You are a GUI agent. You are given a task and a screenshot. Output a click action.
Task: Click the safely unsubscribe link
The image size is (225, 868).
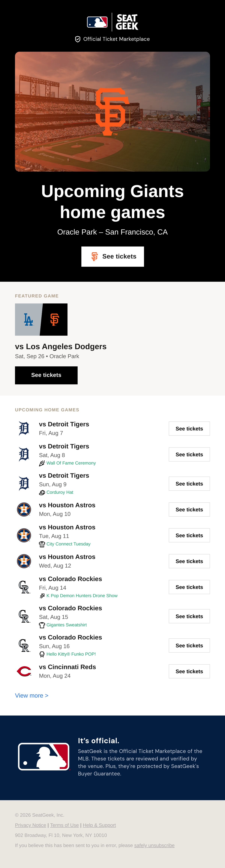coord(154,845)
